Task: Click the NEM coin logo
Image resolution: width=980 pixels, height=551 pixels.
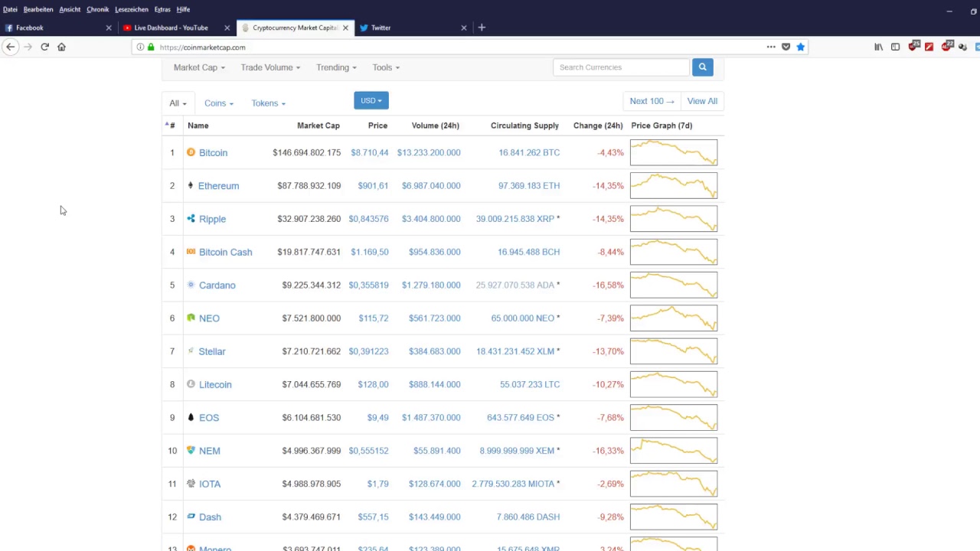Action: click(x=191, y=450)
